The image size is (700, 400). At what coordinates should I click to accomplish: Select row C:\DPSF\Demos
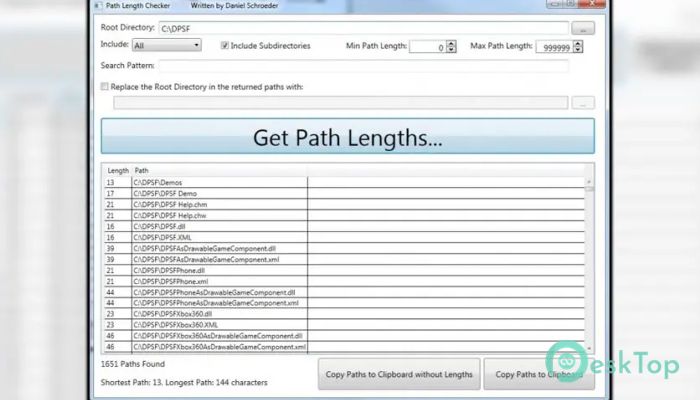344,183
